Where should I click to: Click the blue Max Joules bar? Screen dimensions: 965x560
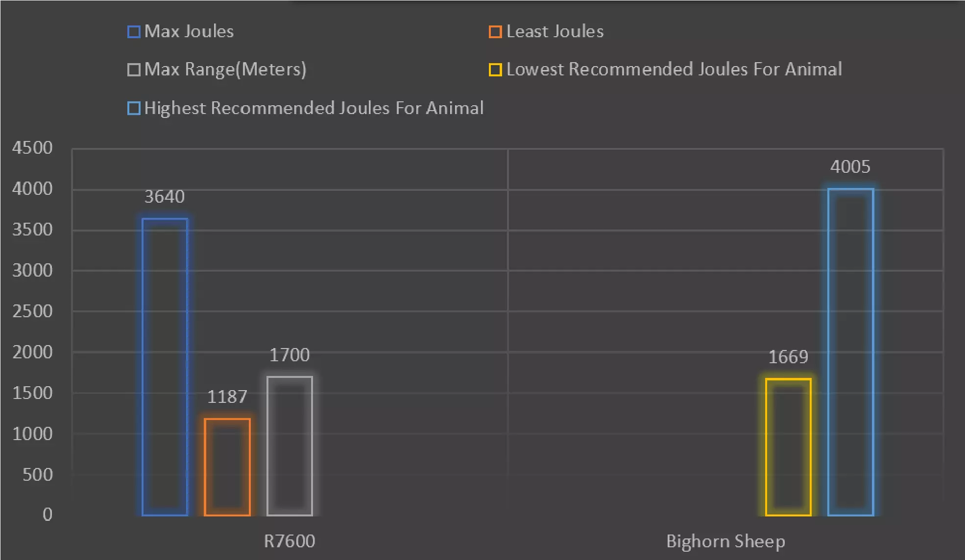click(x=165, y=367)
